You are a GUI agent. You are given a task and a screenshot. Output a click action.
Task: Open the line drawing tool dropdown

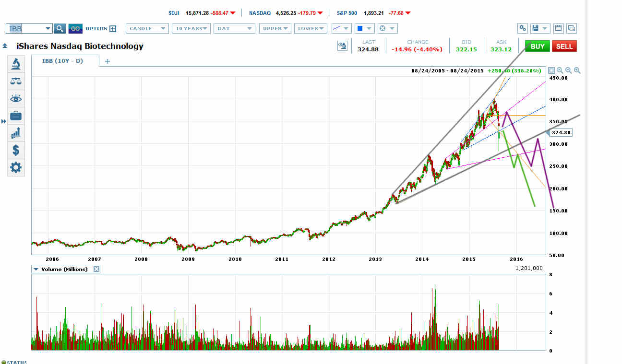pos(341,29)
